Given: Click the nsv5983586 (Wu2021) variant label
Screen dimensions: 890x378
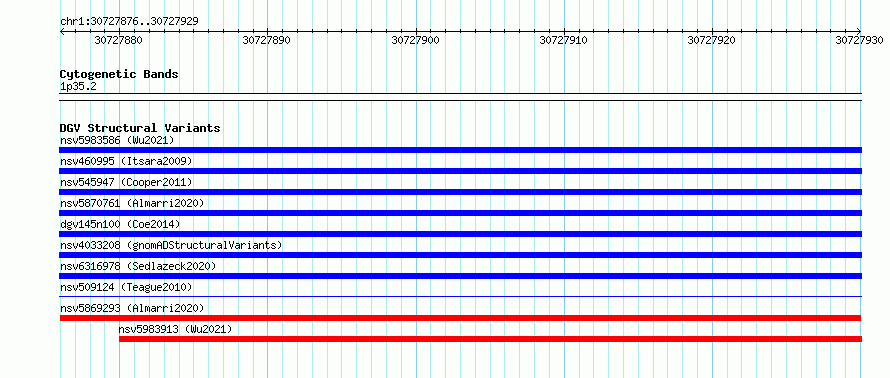Looking at the screenshot, I should (117, 140).
